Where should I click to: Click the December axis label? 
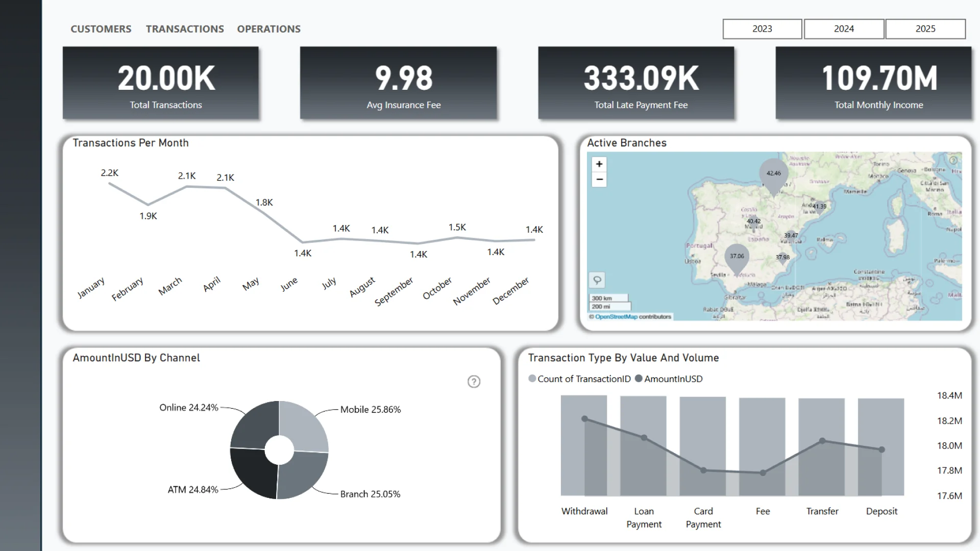click(x=510, y=291)
